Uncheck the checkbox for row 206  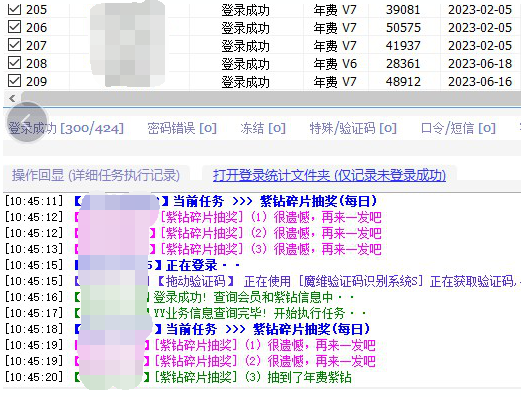(14, 27)
